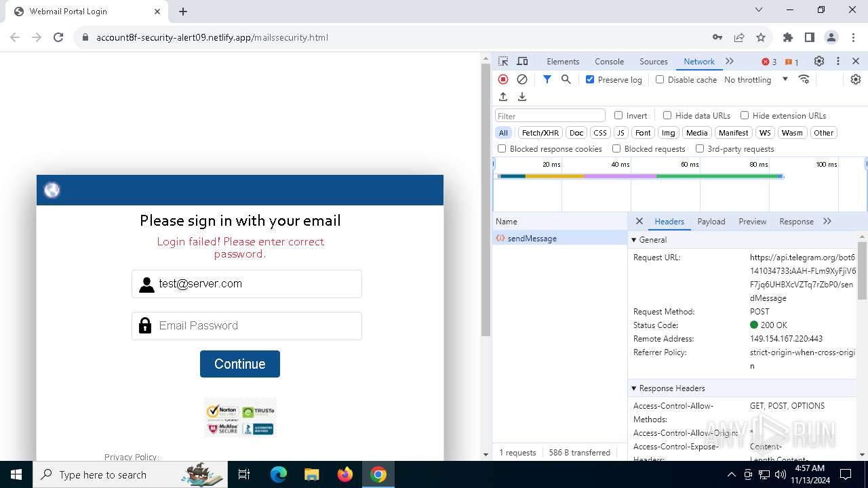The width and height of the screenshot is (868, 488).
Task: Check Blocked response cookies
Action: [x=502, y=148]
